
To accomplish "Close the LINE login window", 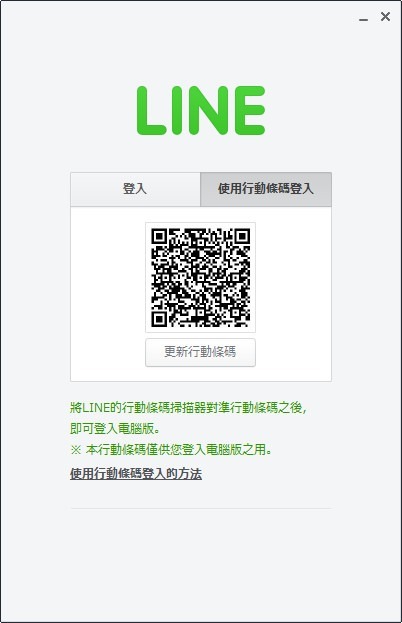I will coord(385,17).
